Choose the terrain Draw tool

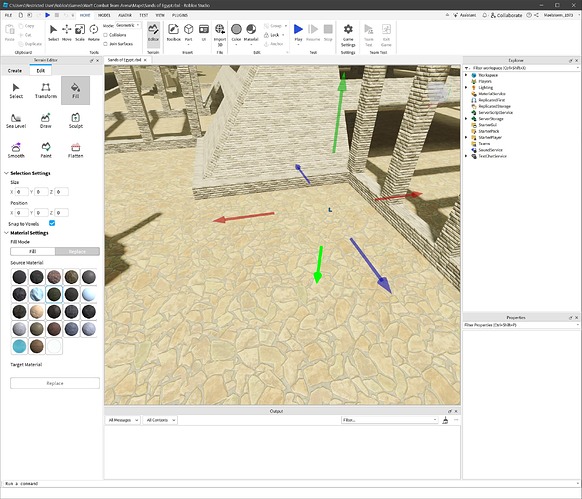tap(46, 121)
